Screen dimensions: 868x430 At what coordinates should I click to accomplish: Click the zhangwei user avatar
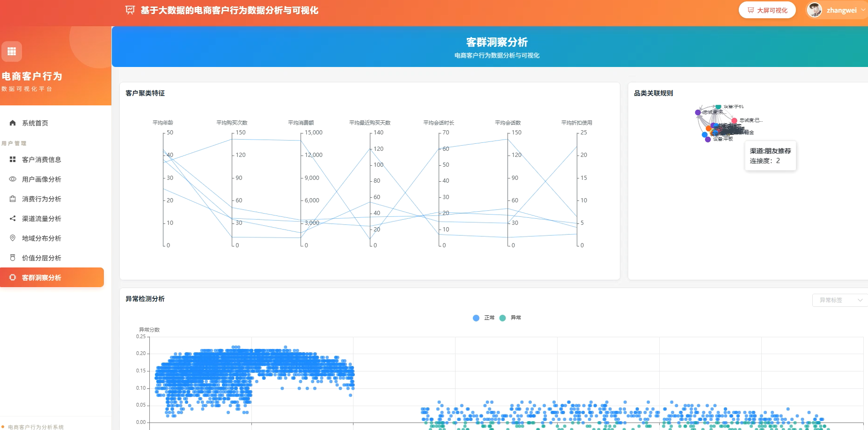click(815, 10)
